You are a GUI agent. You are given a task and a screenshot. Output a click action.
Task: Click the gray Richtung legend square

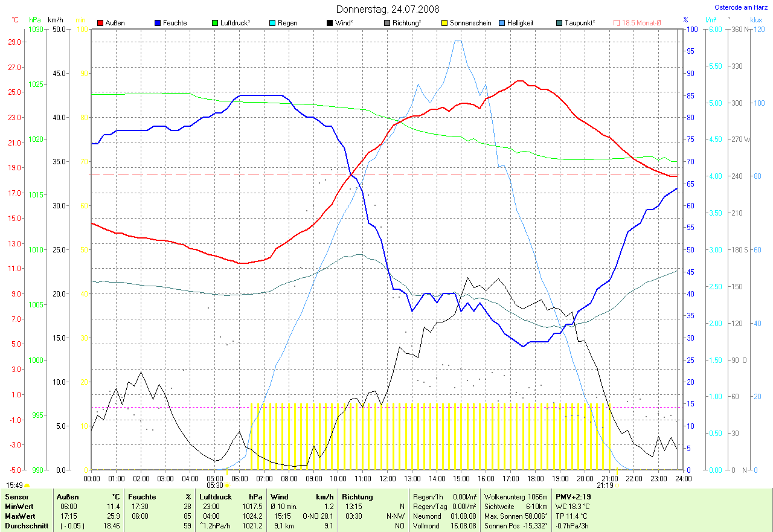point(387,23)
